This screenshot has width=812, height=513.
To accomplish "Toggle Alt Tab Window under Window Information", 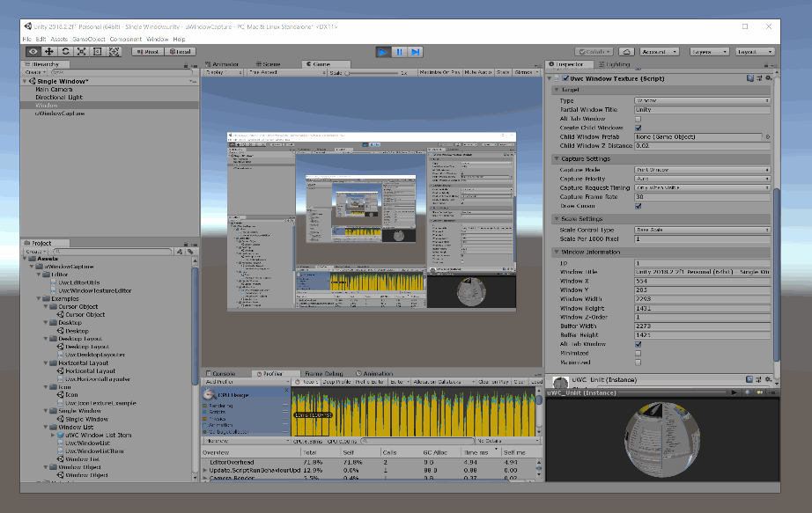I will (x=638, y=344).
